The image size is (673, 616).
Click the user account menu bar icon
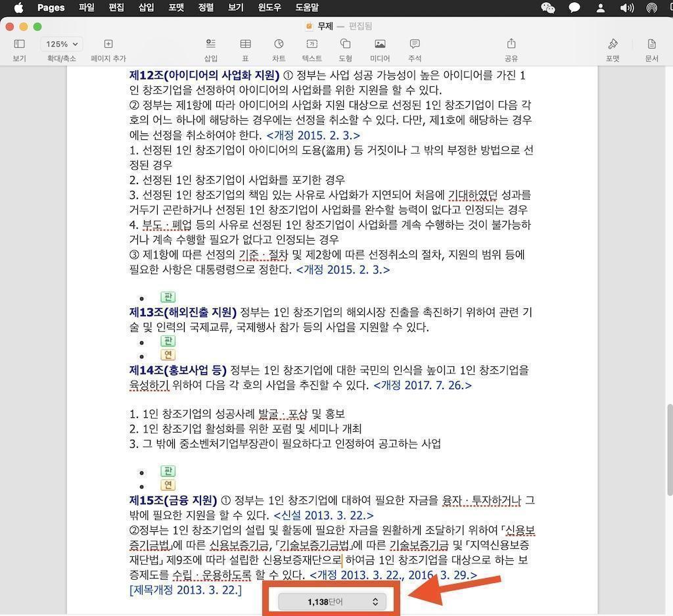[601, 8]
